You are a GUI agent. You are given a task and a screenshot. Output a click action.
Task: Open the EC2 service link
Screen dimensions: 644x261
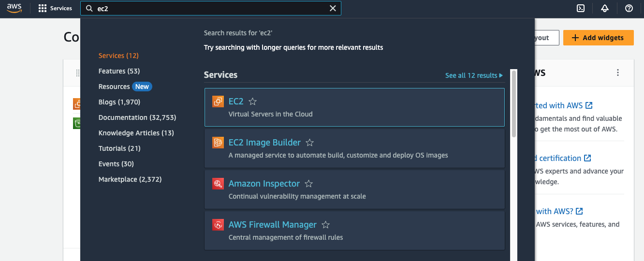point(236,101)
